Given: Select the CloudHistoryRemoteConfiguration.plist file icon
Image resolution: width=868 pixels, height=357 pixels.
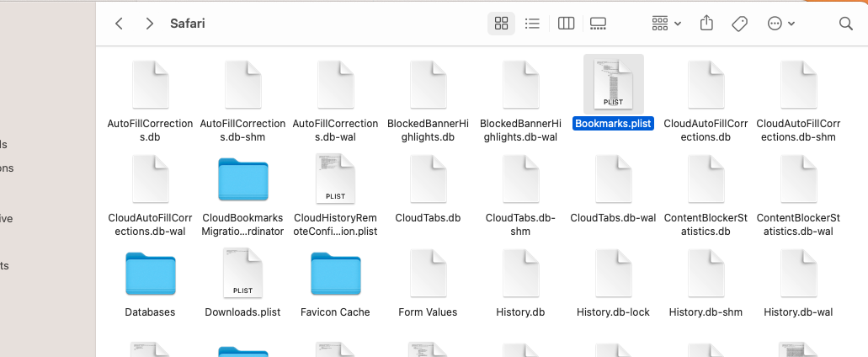Looking at the screenshot, I should click(x=335, y=178).
